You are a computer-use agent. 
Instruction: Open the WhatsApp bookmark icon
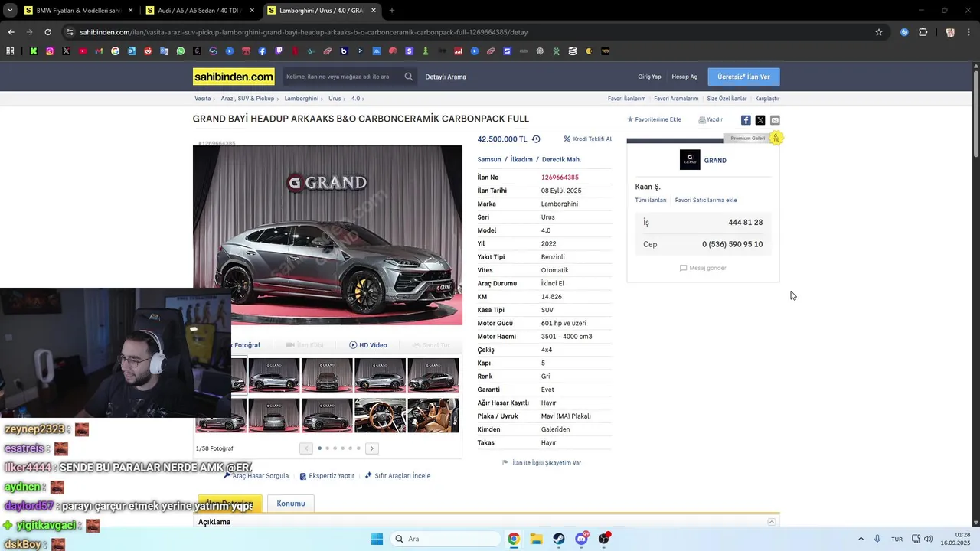(181, 51)
